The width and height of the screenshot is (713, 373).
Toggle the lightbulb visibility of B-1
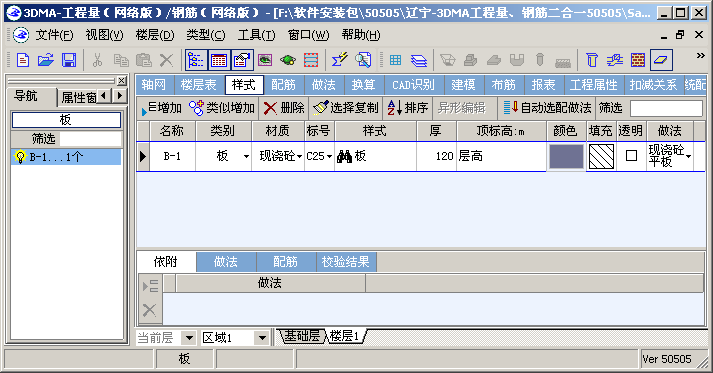[20, 157]
